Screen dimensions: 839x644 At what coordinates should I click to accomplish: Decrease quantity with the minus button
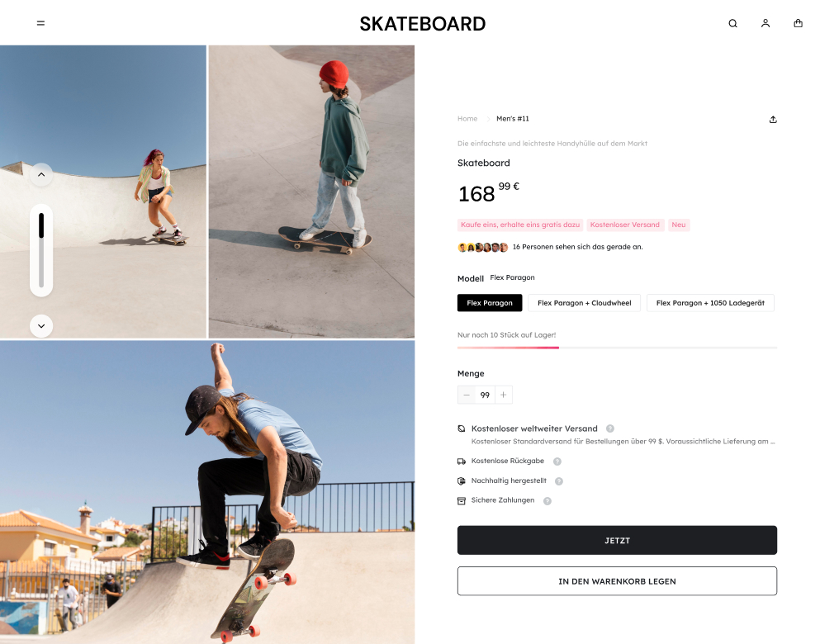467,395
